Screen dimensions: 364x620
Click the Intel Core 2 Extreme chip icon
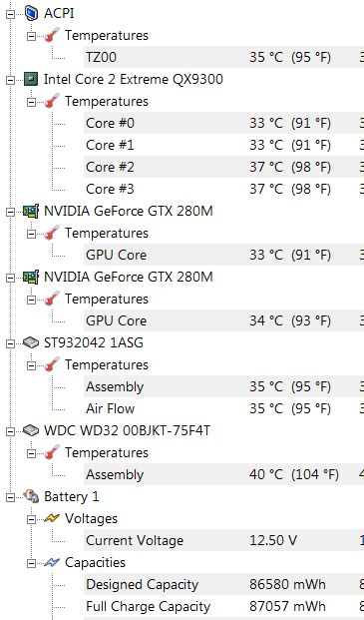31,79
